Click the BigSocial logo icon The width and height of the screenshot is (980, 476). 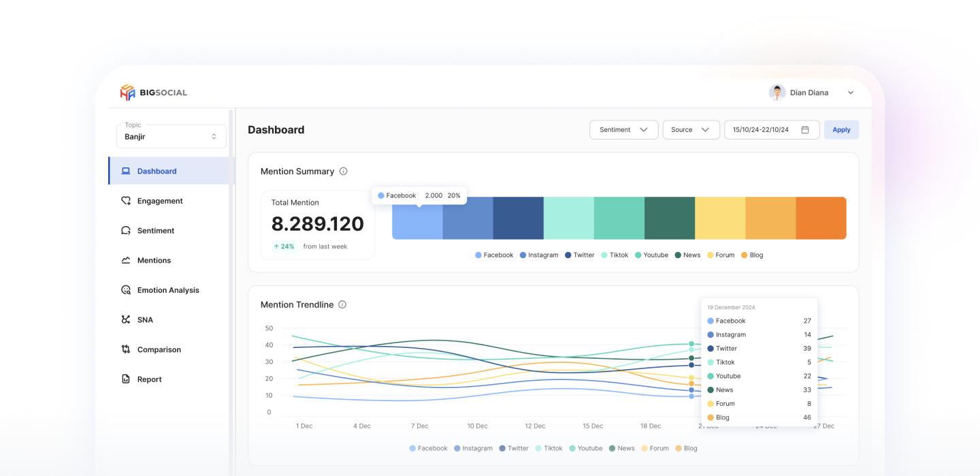[127, 93]
